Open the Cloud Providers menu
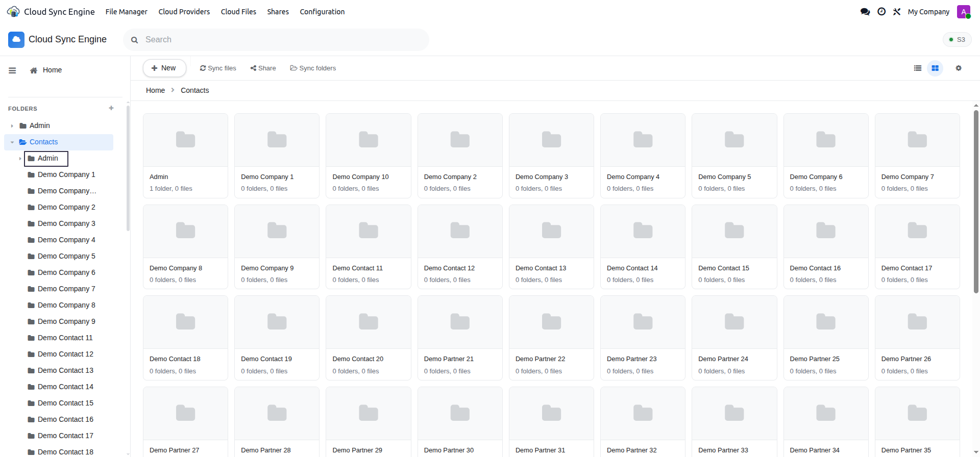980x457 pixels. click(x=184, y=12)
